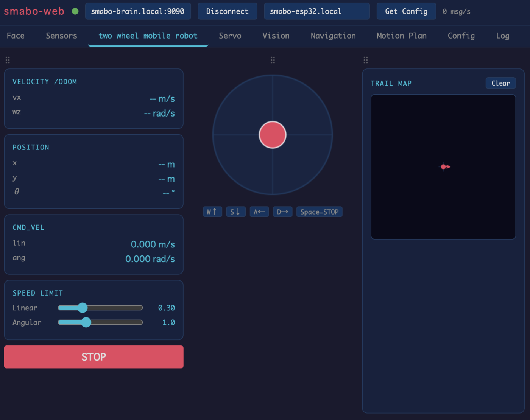Click the red robot marker on trail map

pos(445,166)
